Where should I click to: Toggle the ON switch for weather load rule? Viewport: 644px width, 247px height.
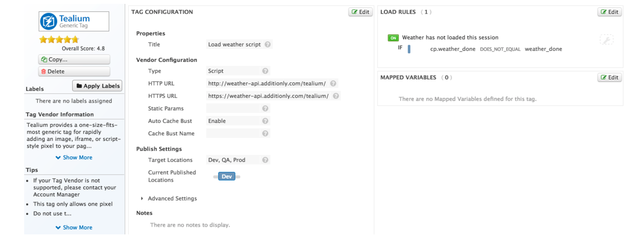click(x=393, y=38)
